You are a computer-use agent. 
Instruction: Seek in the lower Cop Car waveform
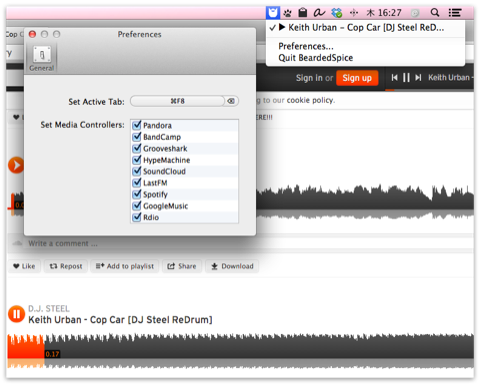pos(241,351)
